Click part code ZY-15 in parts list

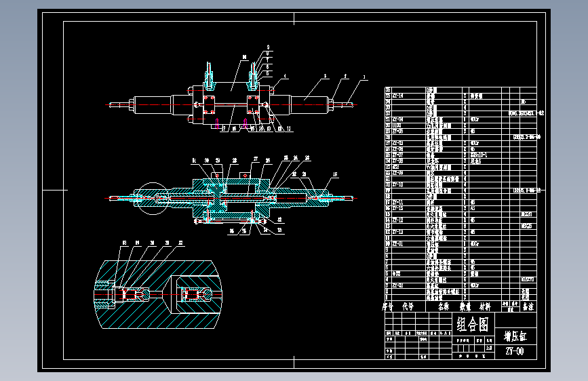(397, 208)
